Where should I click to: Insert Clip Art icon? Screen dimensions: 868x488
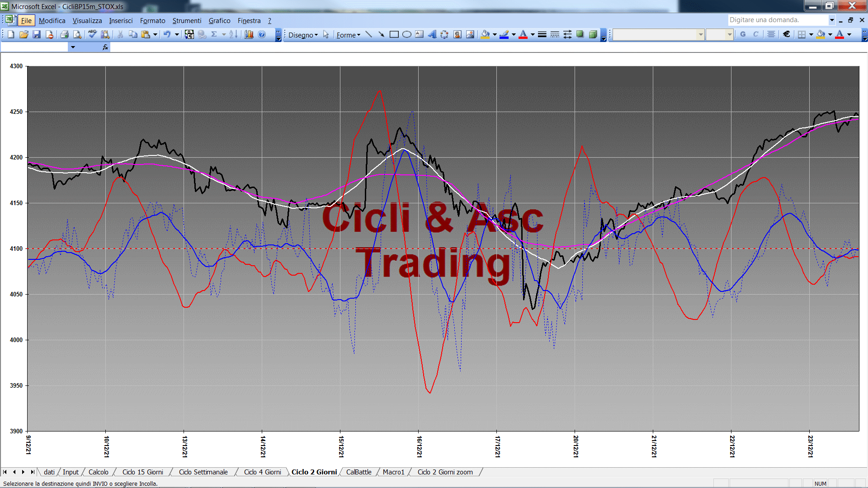coord(457,34)
